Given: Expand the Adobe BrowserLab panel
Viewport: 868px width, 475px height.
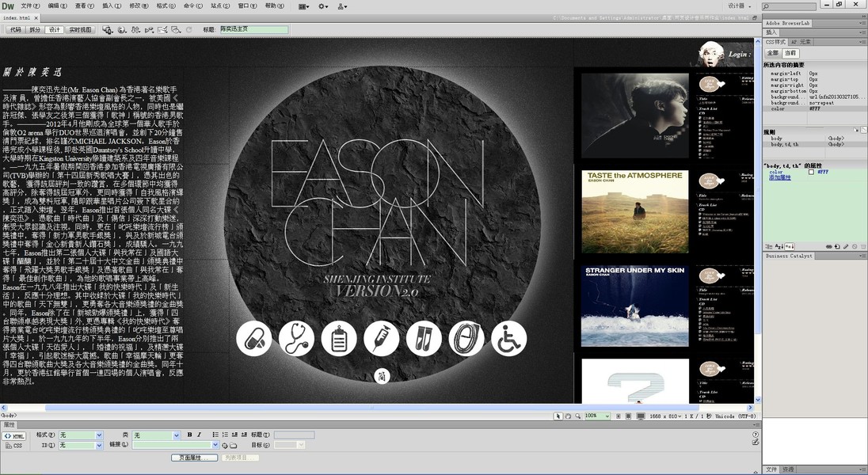Looking at the screenshot, I should coord(787,23).
